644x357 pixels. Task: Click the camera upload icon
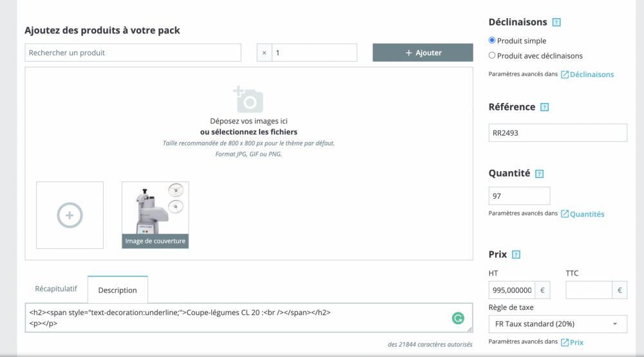point(248,99)
